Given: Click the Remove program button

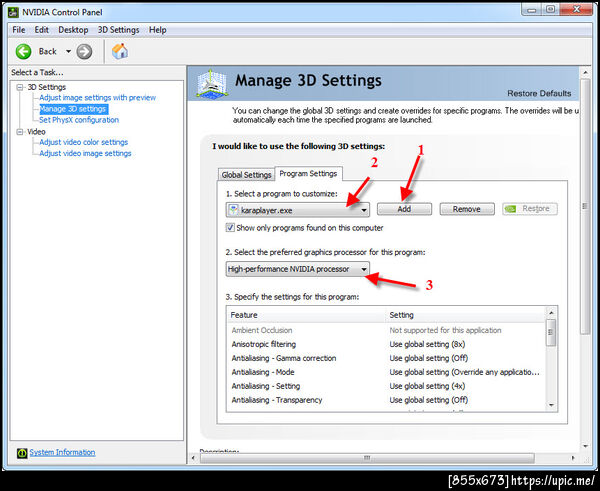Looking at the screenshot, I should [466, 209].
